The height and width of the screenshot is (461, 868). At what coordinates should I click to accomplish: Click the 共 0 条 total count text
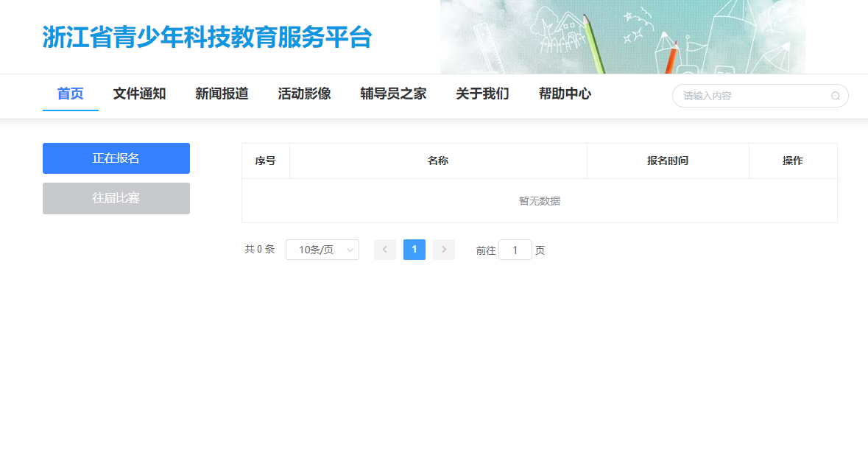coord(260,250)
